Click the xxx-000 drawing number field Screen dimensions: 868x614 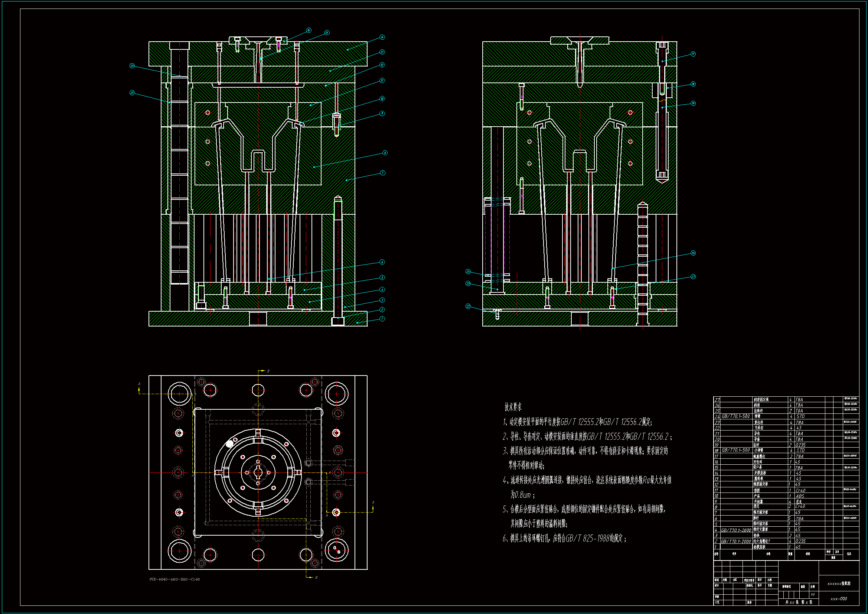point(838,599)
